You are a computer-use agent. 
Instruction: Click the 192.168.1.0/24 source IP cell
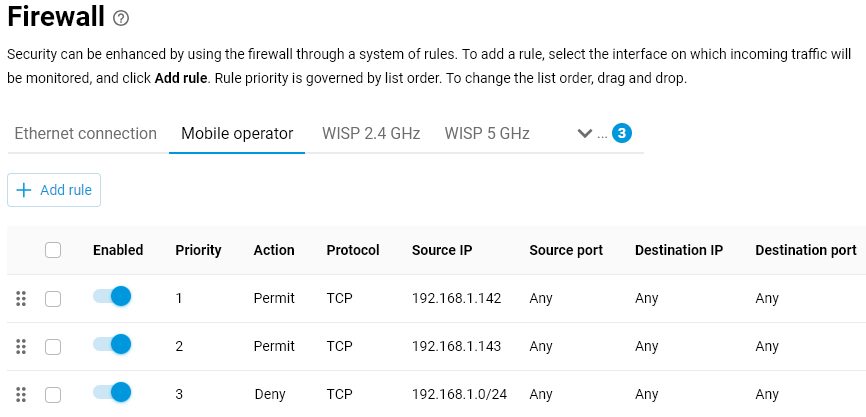(460, 394)
